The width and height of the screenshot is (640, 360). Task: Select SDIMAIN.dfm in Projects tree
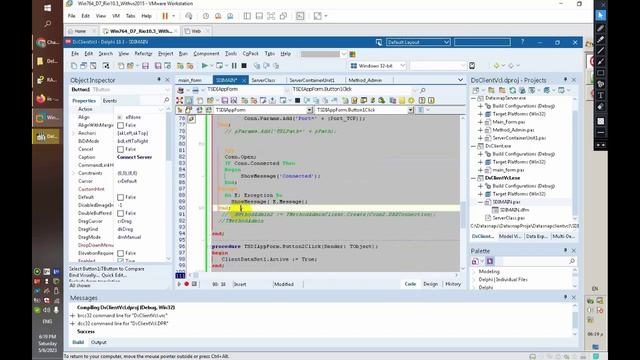point(515,210)
